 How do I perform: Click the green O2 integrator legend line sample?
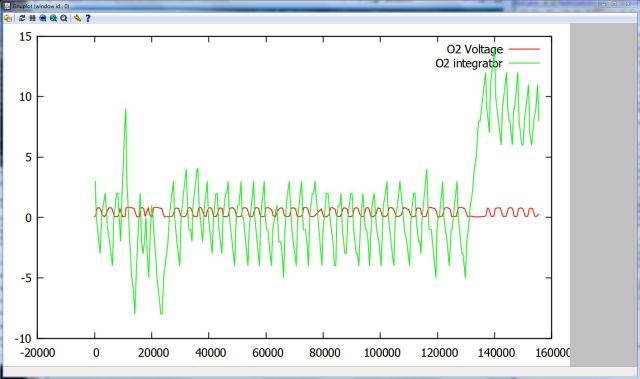[524, 63]
